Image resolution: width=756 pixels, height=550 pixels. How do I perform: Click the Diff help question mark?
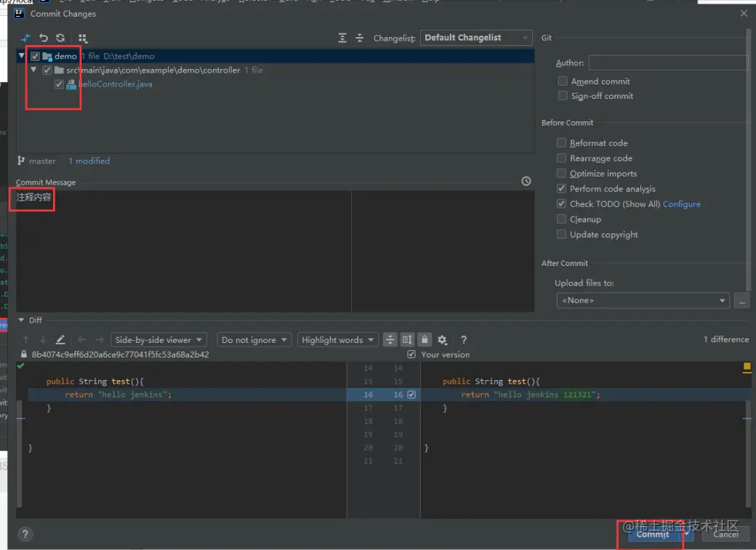coord(463,340)
